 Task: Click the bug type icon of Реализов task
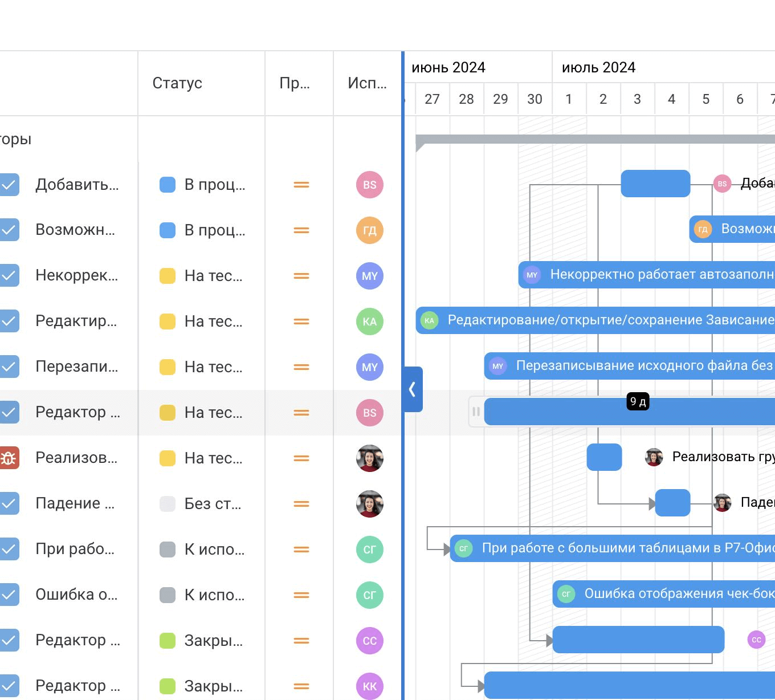(9, 458)
